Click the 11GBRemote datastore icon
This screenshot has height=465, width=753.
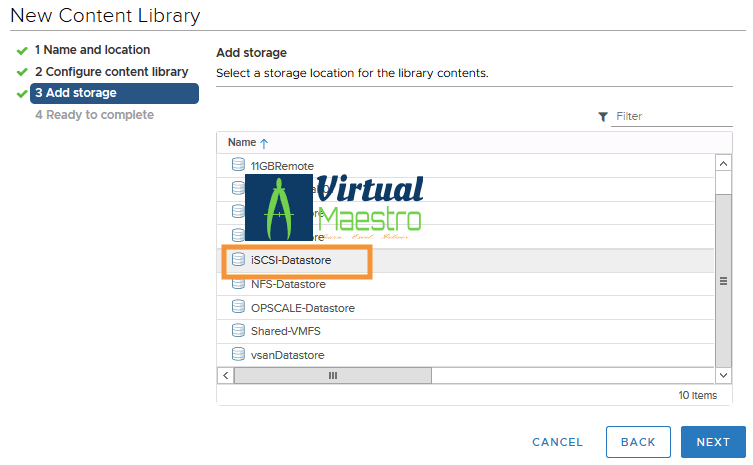pyautogui.click(x=238, y=165)
